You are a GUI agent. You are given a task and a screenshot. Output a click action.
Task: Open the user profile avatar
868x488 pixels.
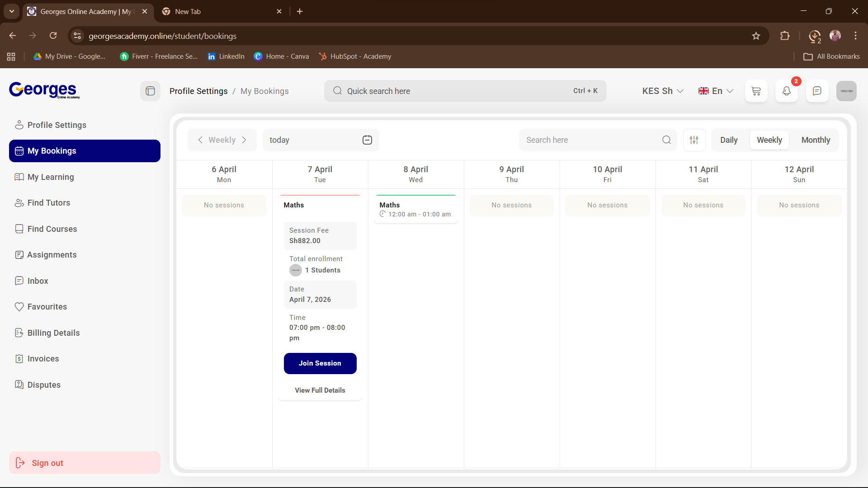[846, 91]
